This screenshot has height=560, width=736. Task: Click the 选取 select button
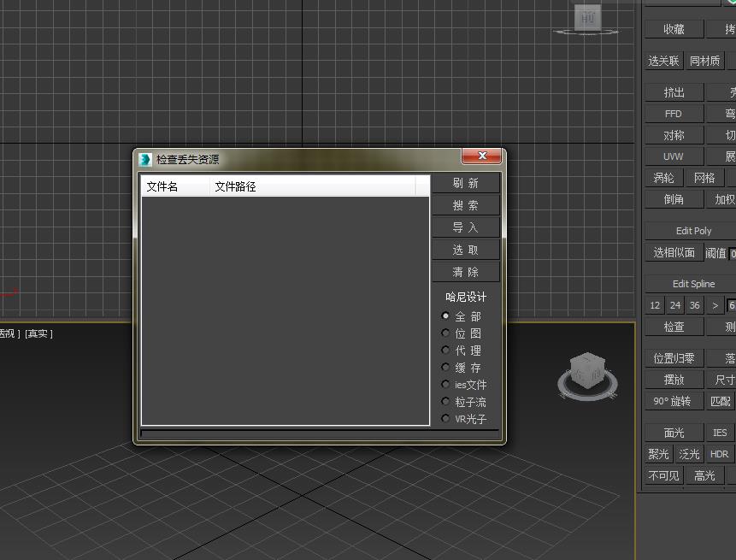(x=466, y=250)
